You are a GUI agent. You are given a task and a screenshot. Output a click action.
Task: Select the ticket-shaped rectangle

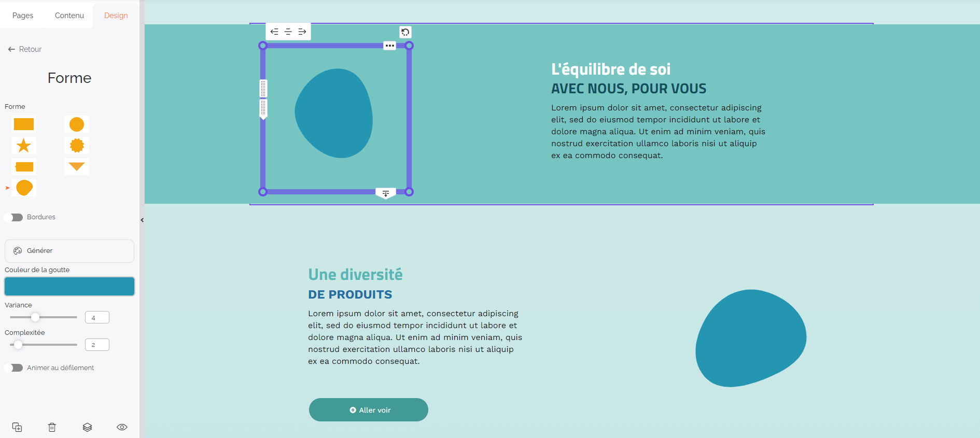tap(24, 167)
